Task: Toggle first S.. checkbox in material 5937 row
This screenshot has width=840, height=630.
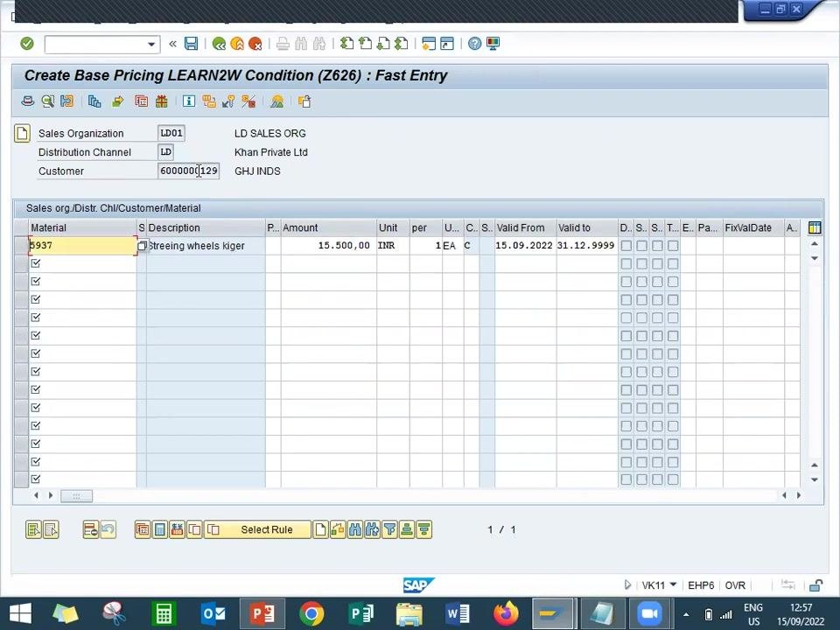Action: 641,246
